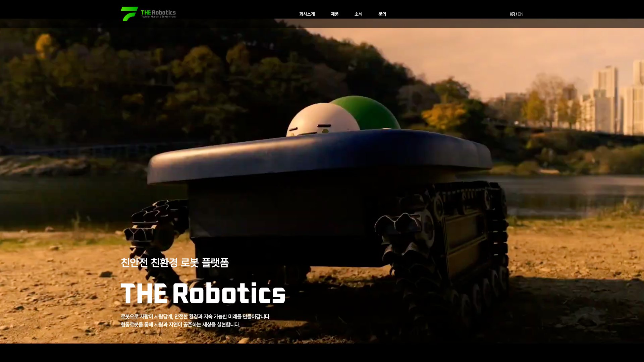Image resolution: width=644 pixels, height=362 pixels.
Task: Click the 'Tech for Human & Environment' tagline
Action: [158, 17]
